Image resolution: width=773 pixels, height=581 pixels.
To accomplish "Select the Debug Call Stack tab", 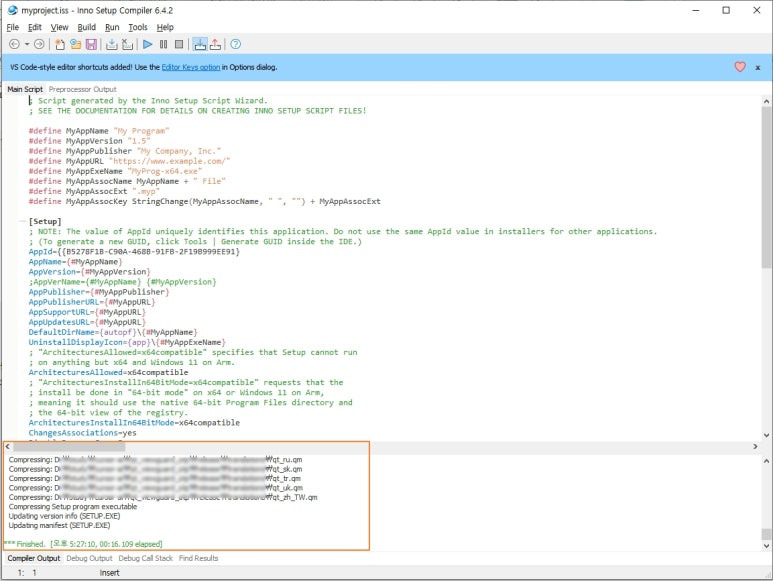I will pos(145,558).
